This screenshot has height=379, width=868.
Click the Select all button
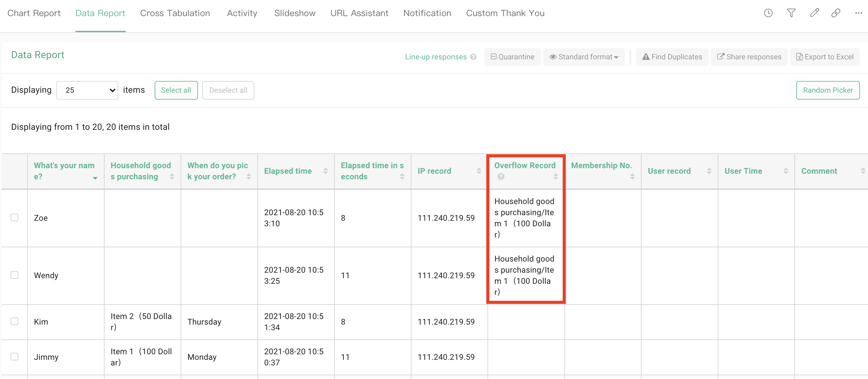pos(176,90)
